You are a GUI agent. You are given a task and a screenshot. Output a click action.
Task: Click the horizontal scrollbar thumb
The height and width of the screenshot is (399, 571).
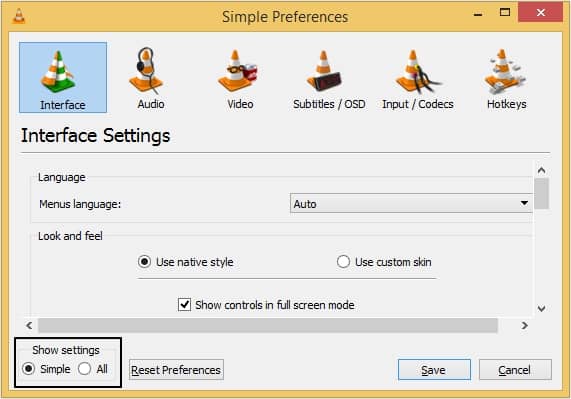pos(268,325)
